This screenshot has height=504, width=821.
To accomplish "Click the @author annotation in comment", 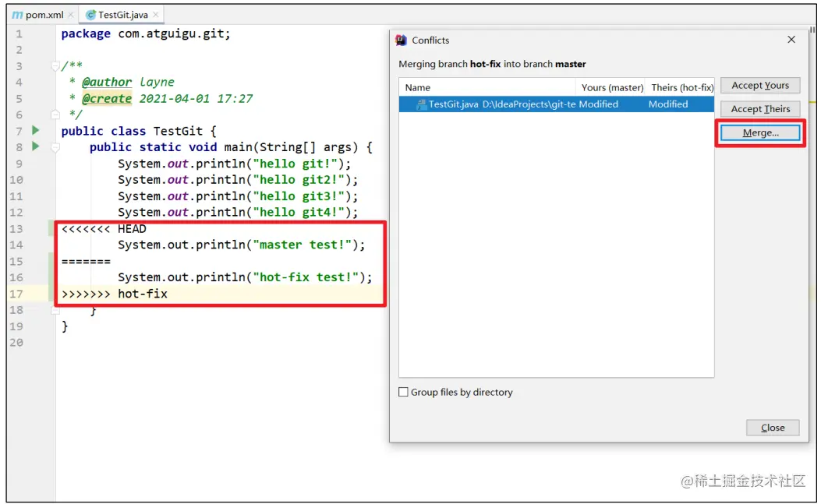I will pos(107,82).
